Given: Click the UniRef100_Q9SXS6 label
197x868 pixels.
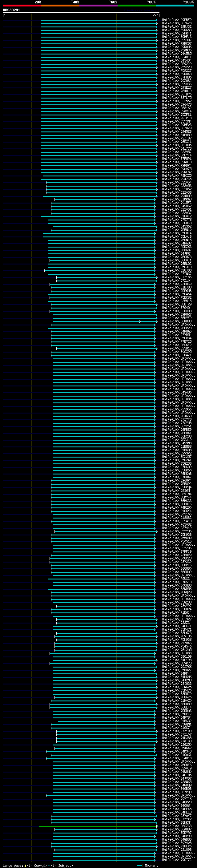Looking at the screenshot, I should pos(176,84).
